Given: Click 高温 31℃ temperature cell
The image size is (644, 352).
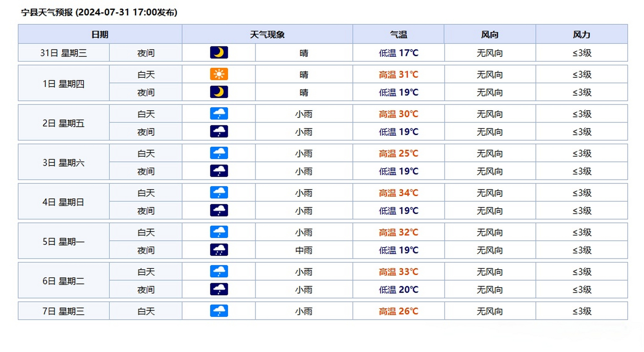Looking at the screenshot, I should click(x=399, y=74).
